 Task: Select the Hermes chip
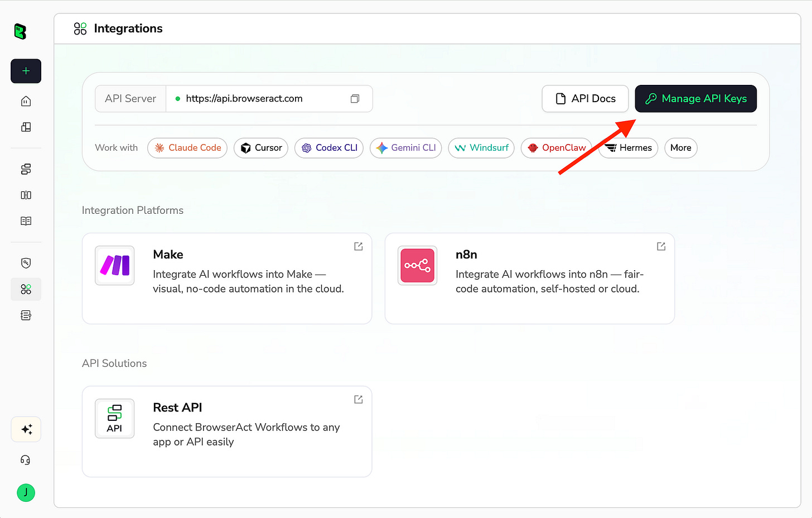tap(629, 148)
